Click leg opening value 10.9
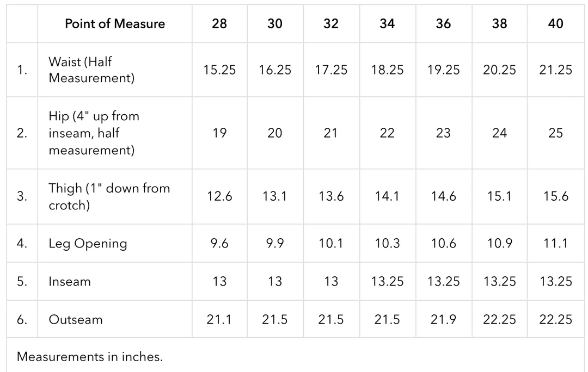The width and height of the screenshot is (588, 372). (x=499, y=243)
